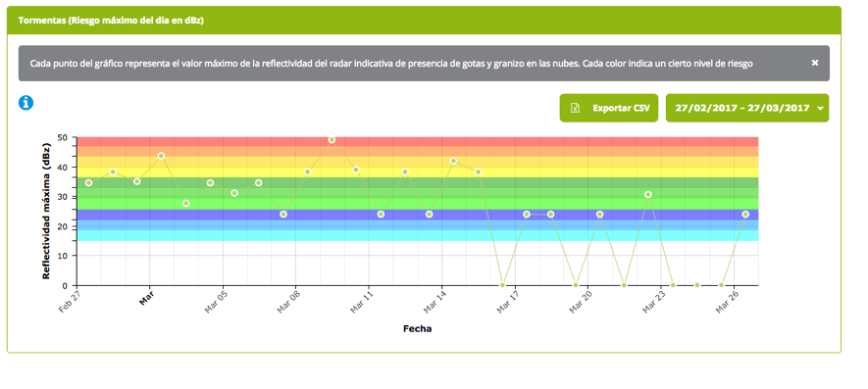Click the 'Mar 26' x-axis label
Screen dimensions: 868x389
(727, 302)
